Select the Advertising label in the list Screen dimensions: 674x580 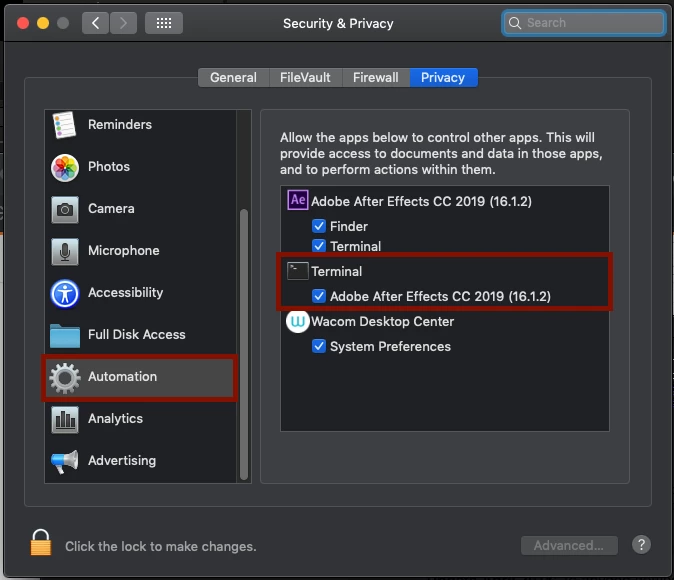click(122, 461)
